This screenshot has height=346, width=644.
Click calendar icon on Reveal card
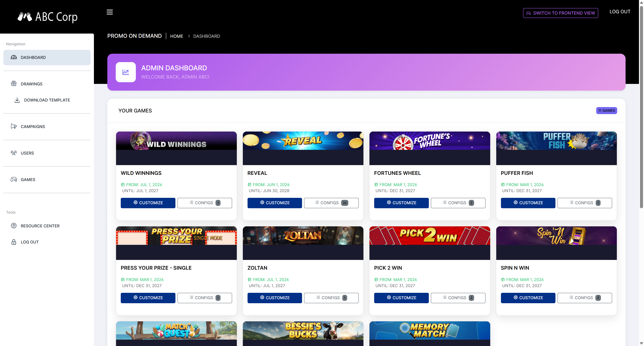249,185
